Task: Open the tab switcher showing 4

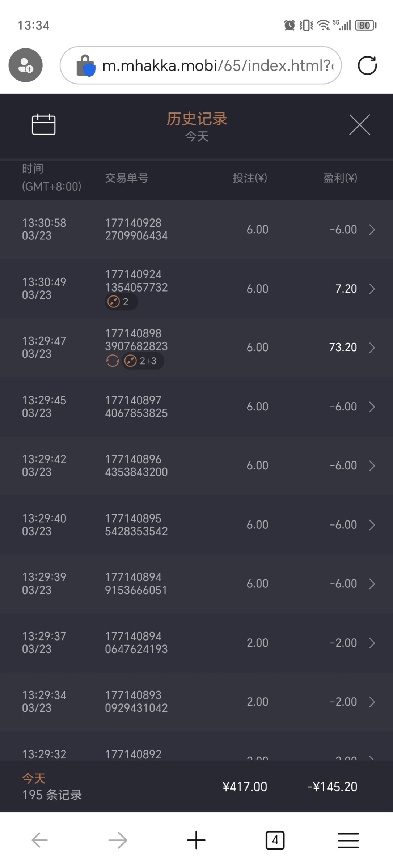Action: click(x=275, y=840)
